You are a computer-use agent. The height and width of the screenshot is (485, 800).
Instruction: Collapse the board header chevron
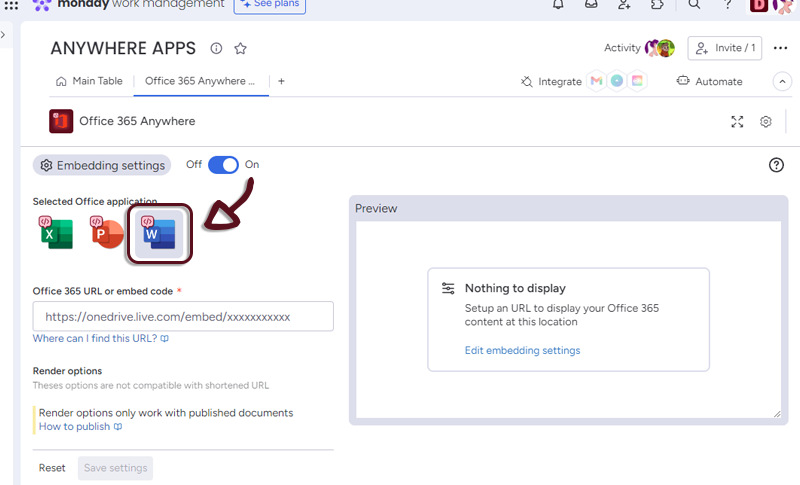point(782,81)
